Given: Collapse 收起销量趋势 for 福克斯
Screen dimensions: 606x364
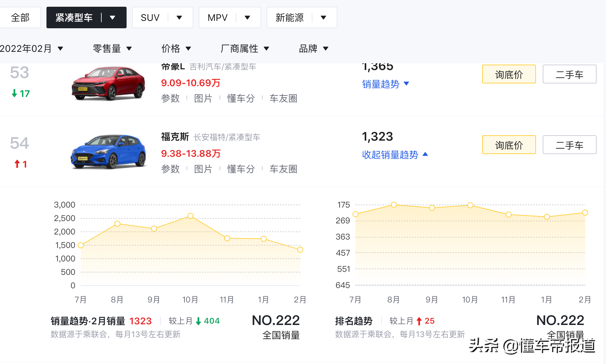Looking at the screenshot, I should (x=395, y=154).
